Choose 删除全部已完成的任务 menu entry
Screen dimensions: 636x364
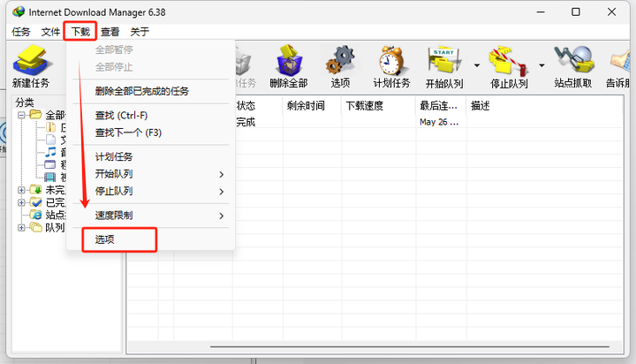141,91
